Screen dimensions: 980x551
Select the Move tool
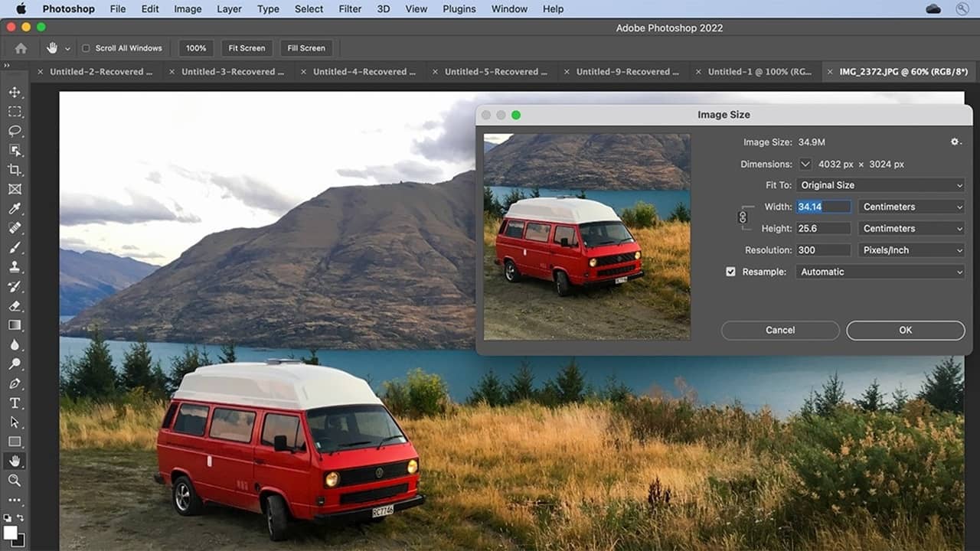(15, 93)
